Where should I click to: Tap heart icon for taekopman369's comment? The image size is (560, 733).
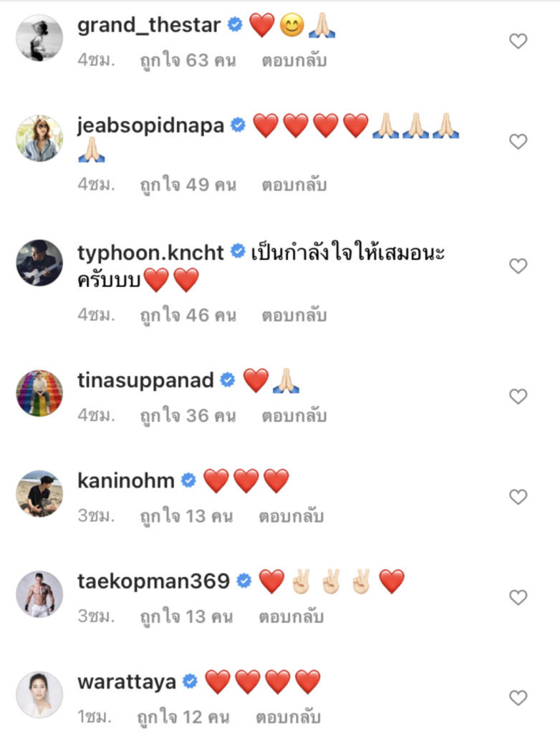pyautogui.click(x=518, y=597)
